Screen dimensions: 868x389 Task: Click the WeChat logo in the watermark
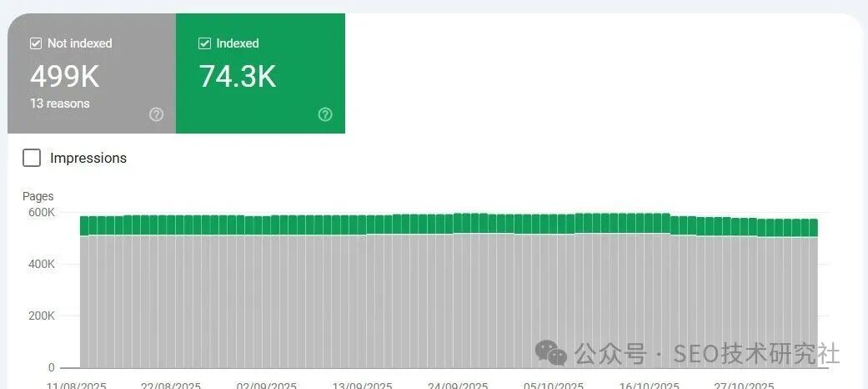551,352
